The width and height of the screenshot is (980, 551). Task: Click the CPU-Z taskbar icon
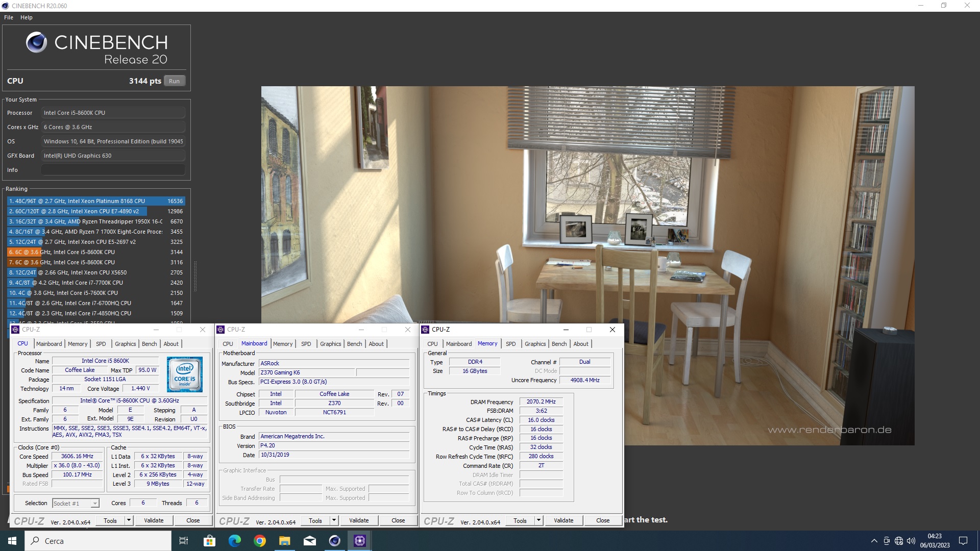[360, 541]
